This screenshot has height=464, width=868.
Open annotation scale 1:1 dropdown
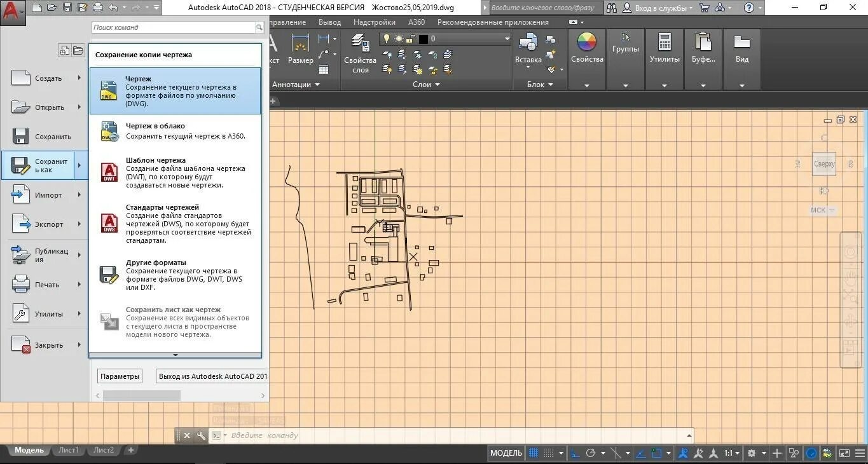[732, 453]
